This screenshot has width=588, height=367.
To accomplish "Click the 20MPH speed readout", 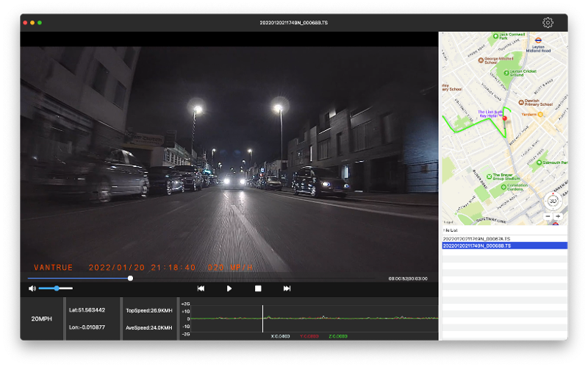I will click(x=42, y=318).
